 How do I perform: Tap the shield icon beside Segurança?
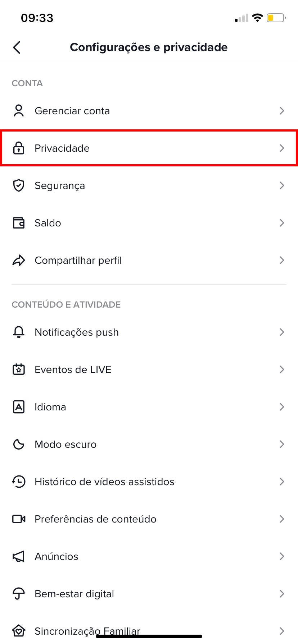tap(19, 185)
